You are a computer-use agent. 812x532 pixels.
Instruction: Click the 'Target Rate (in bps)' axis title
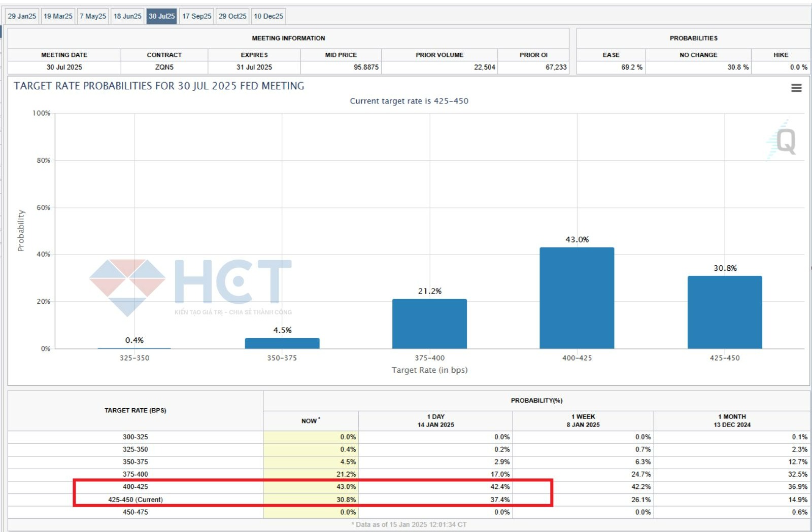coord(429,370)
